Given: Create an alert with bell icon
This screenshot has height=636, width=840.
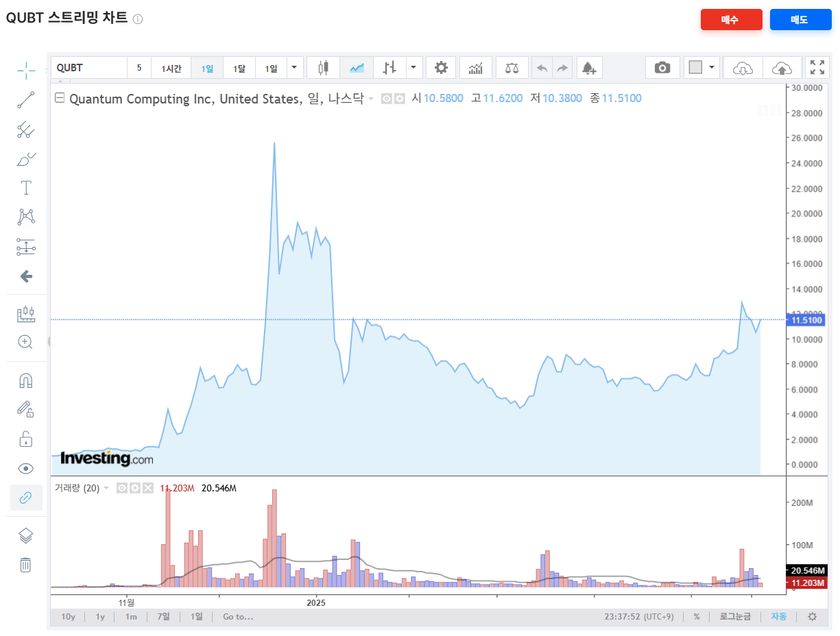Looking at the screenshot, I should (589, 68).
